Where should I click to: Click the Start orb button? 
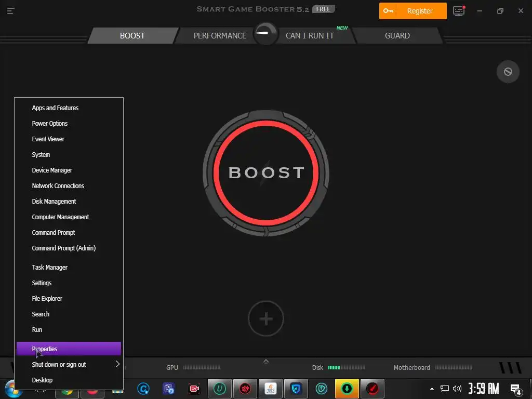[x=13, y=390]
